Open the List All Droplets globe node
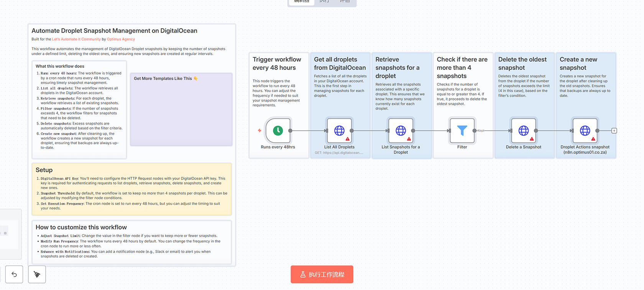 tap(339, 131)
